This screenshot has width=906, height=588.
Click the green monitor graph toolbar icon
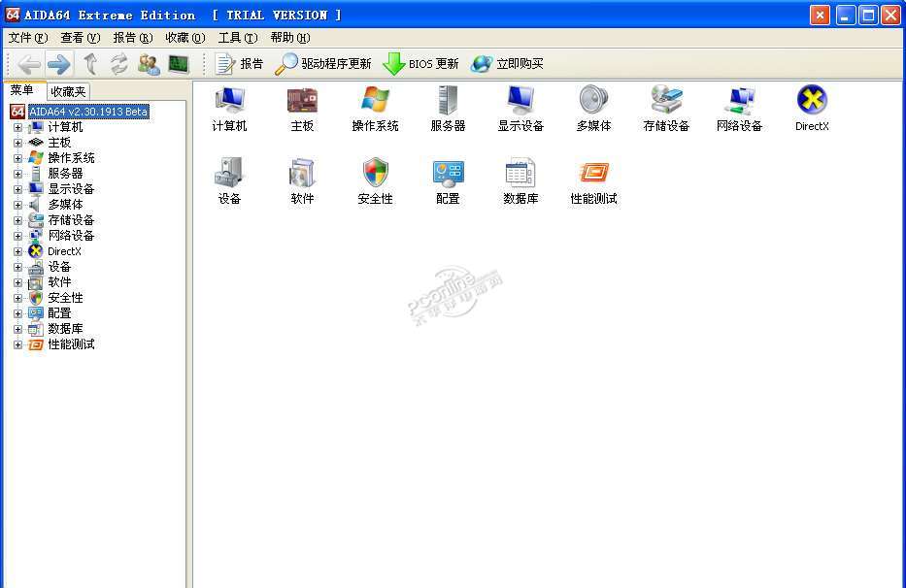pos(179,63)
